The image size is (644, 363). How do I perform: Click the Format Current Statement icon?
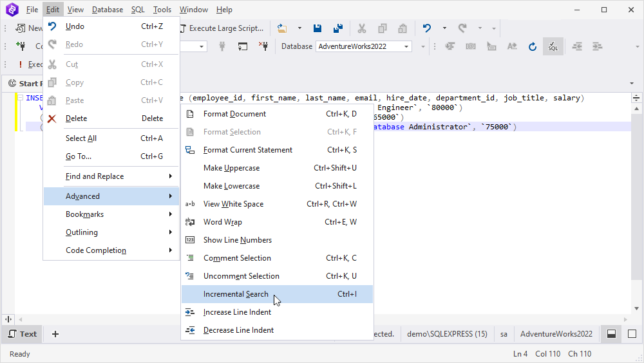[190, 150]
